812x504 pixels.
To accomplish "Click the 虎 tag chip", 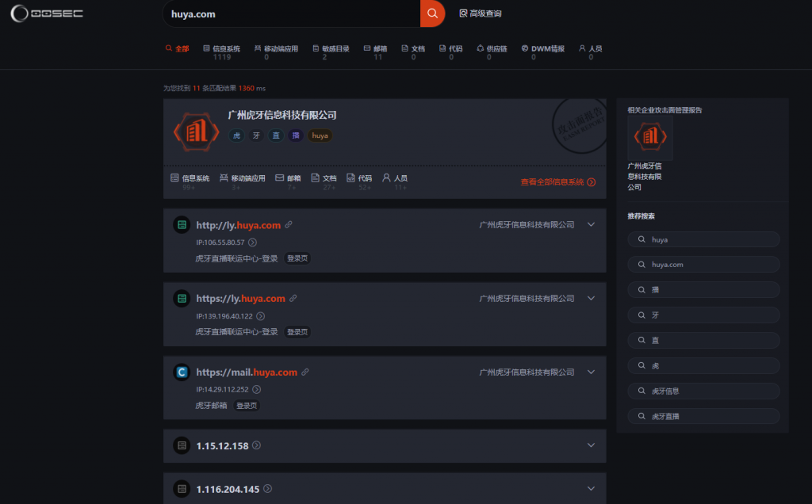I will pos(236,136).
